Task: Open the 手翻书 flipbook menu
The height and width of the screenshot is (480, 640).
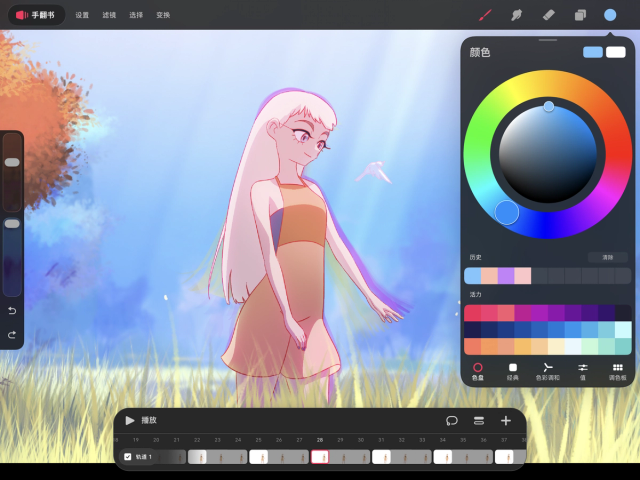Action: pos(36,15)
